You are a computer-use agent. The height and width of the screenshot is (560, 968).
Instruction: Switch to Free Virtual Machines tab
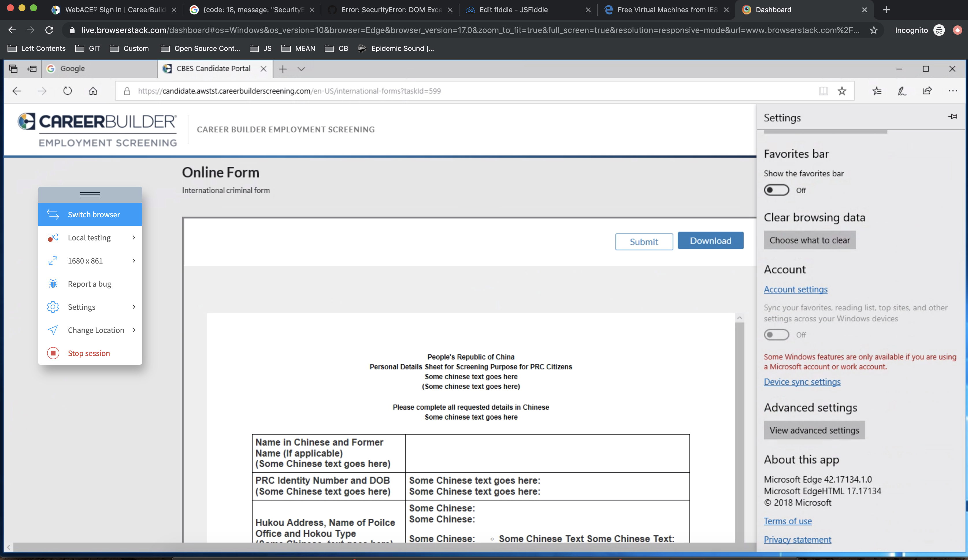(x=666, y=10)
